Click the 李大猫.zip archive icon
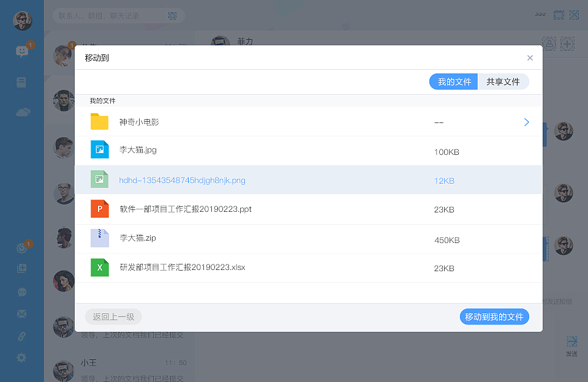This screenshot has height=382, width=588. tap(99, 238)
